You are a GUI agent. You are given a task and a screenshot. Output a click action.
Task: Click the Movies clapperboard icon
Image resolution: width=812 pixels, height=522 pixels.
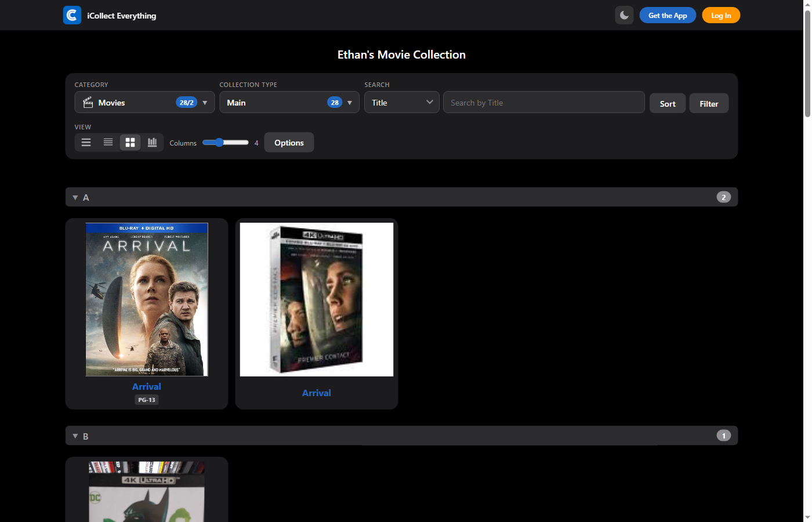tap(88, 102)
